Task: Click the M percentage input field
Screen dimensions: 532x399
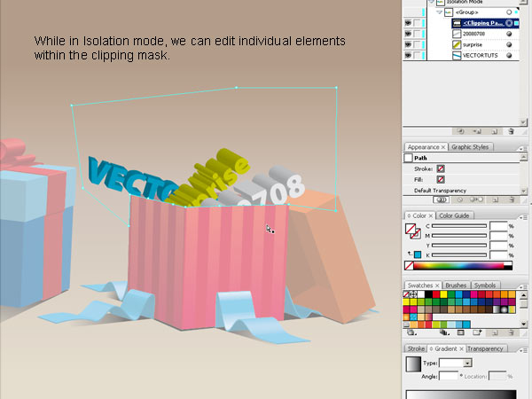Action: point(498,236)
